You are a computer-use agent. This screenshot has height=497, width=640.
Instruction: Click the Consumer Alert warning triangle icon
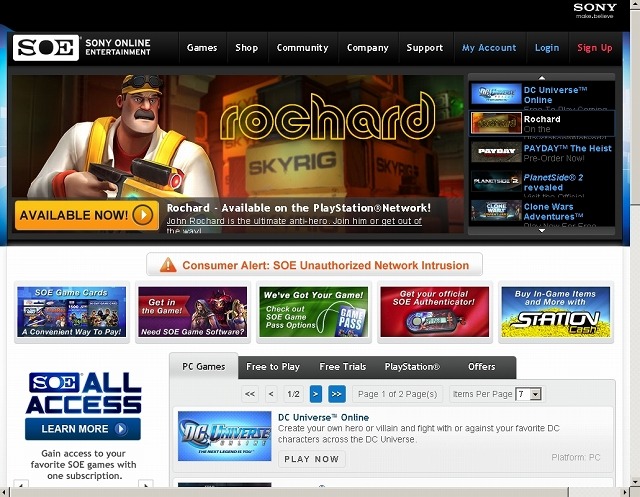tap(168, 265)
